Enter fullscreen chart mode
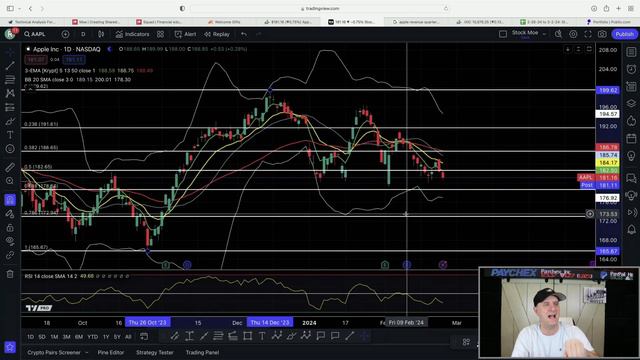The height and width of the screenshot is (360, 640). pyautogui.click(x=588, y=34)
